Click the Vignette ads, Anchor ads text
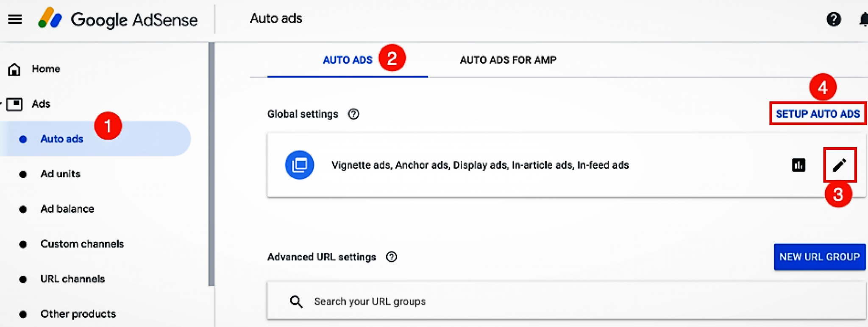The height and width of the screenshot is (327, 868). tap(480, 165)
